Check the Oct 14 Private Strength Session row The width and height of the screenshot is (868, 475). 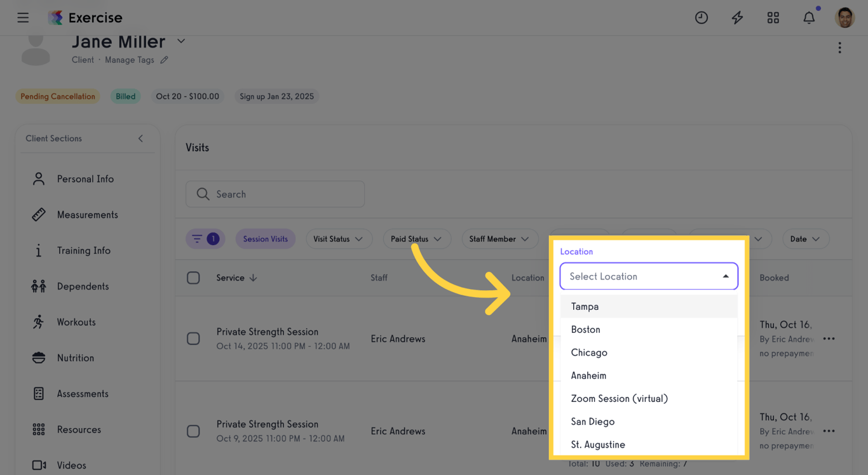click(x=193, y=338)
